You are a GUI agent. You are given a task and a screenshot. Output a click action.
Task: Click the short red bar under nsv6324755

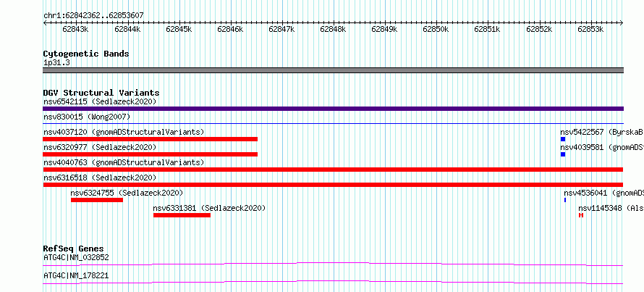(x=97, y=200)
